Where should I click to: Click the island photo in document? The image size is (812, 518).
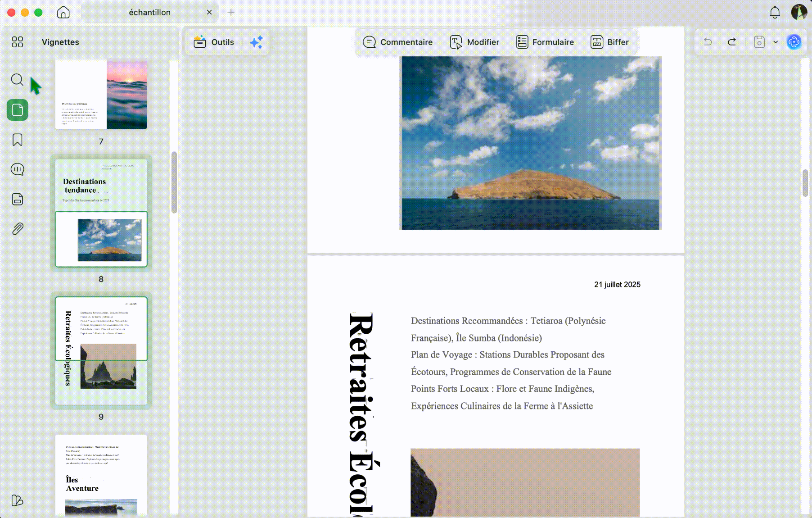(x=531, y=143)
